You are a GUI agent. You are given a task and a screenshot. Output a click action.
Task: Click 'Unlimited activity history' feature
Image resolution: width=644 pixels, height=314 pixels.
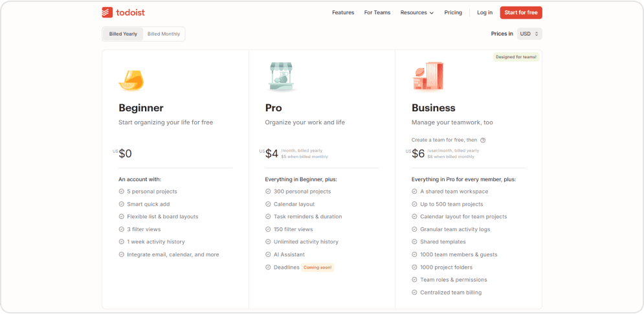click(306, 242)
